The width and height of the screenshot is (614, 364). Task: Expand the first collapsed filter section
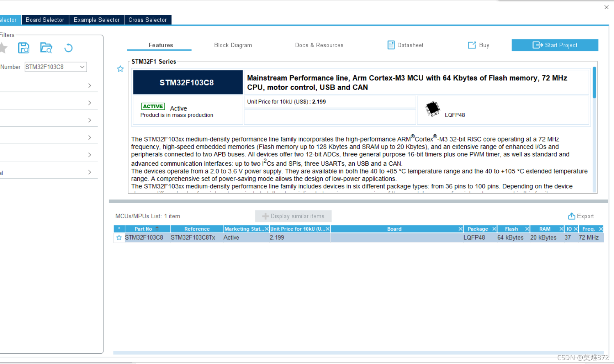(x=90, y=86)
